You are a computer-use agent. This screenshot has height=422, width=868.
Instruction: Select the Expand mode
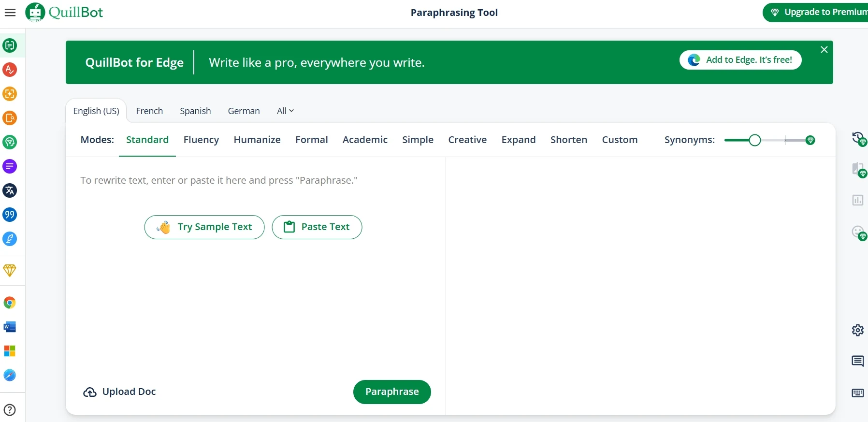519,140
